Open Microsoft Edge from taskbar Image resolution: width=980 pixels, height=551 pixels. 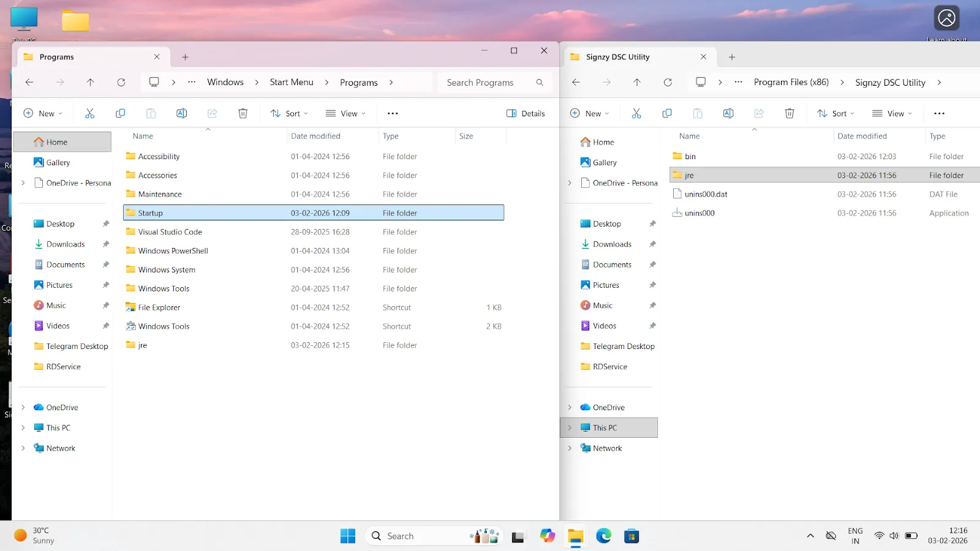pos(604,536)
